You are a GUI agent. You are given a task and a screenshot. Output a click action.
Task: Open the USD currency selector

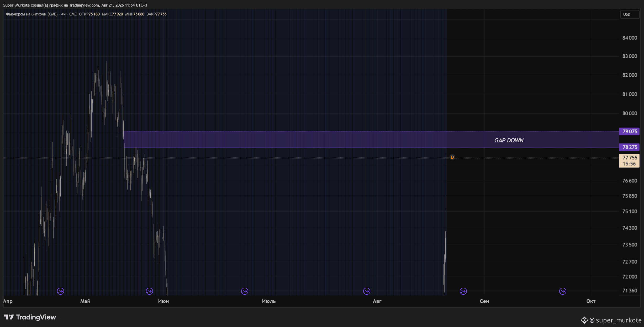click(x=630, y=14)
